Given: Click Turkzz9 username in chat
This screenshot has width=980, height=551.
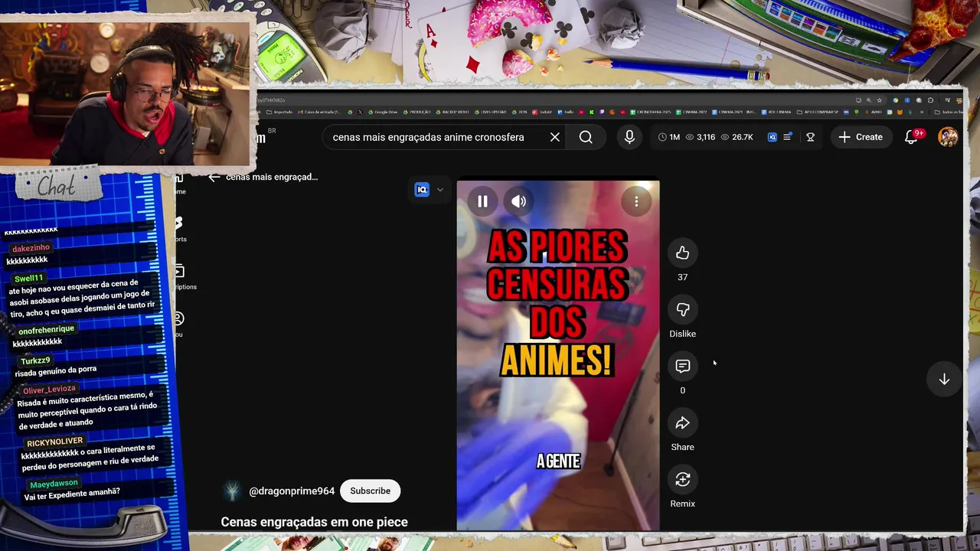Looking at the screenshot, I should pyautogui.click(x=35, y=360).
